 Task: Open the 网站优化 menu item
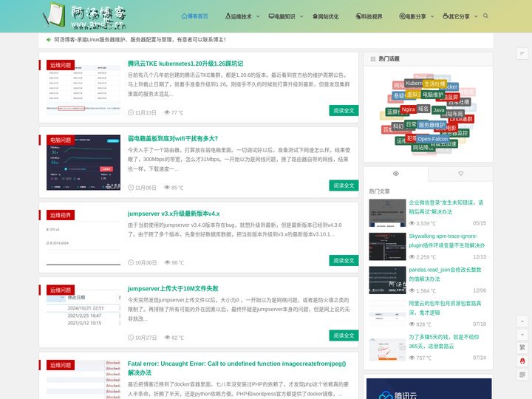(326, 16)
